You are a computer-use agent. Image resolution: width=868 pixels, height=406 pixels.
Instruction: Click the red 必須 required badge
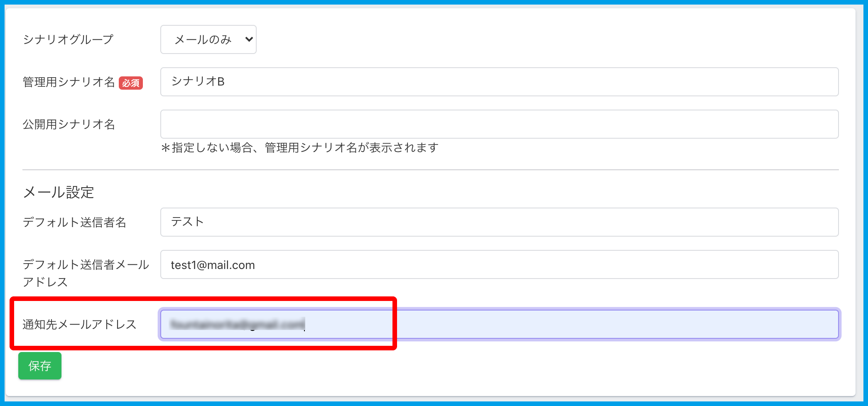(x=131, y=83)
